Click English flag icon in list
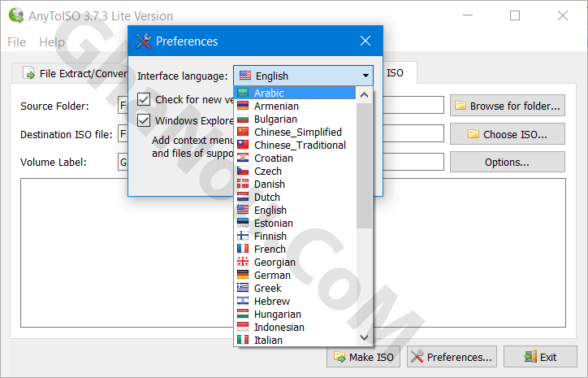This screenshot has height=378, width=588. coord(243,210)
